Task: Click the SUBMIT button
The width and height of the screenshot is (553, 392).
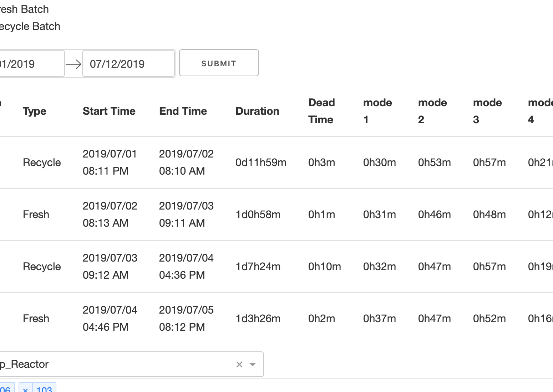Action: 219,63
